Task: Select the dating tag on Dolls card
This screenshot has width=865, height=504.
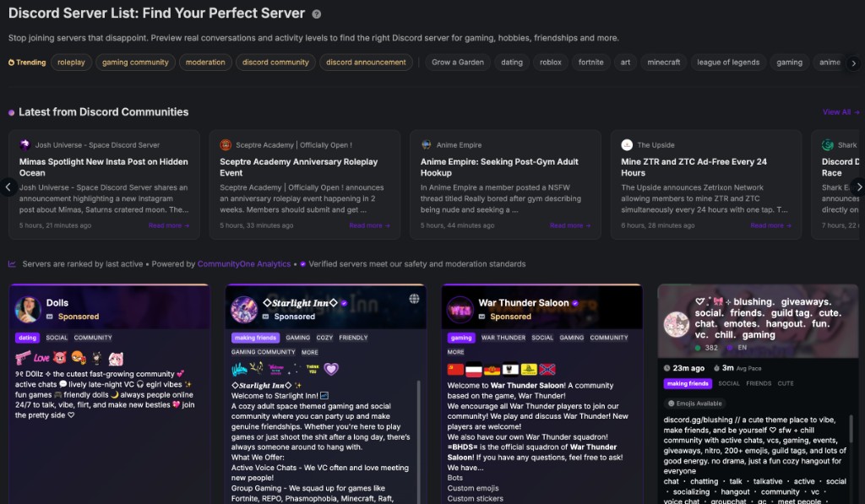Action: pos(28,338)
